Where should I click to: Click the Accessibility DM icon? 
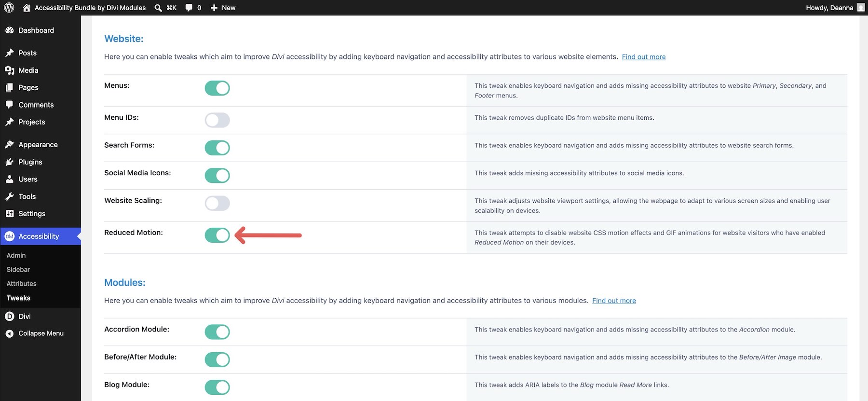point(10,236)
